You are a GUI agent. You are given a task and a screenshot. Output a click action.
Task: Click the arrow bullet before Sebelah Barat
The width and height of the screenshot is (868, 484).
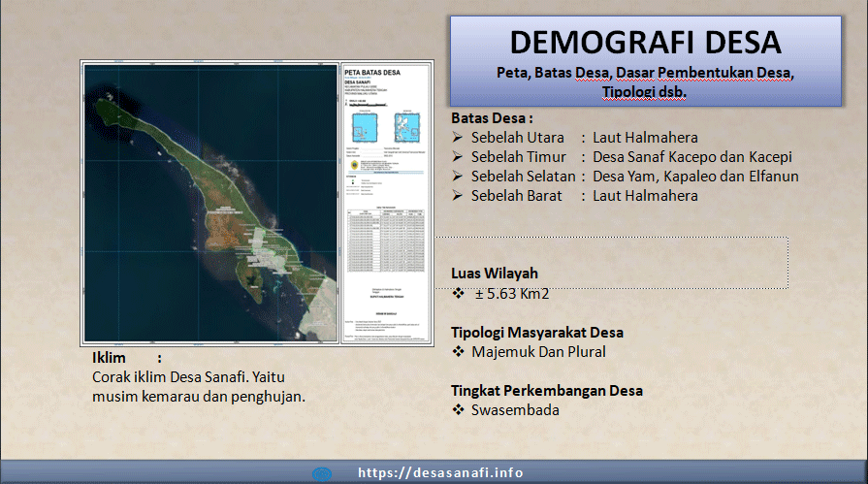pyautogui.click(x=458, y=196)
